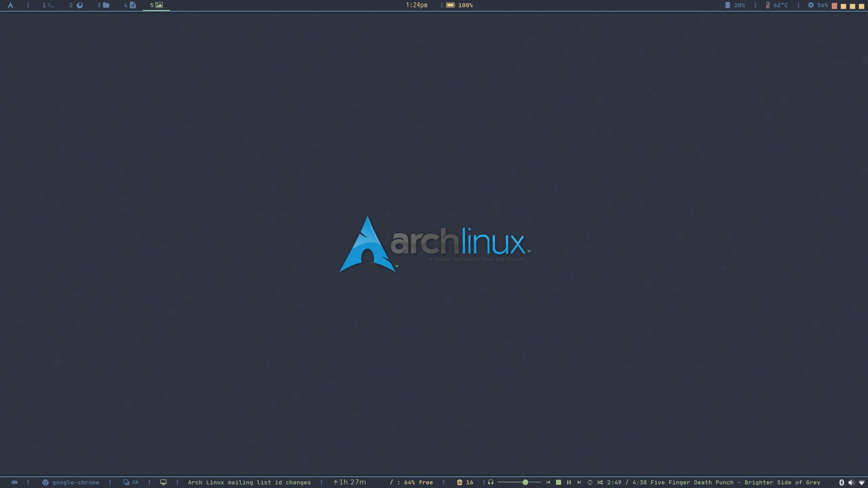Pause the Five Finger Death Punch track
Screen dimensions: 868x488
pos(569,482)
